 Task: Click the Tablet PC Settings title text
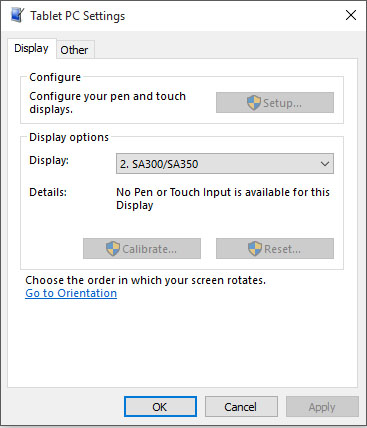click(78, 16)
